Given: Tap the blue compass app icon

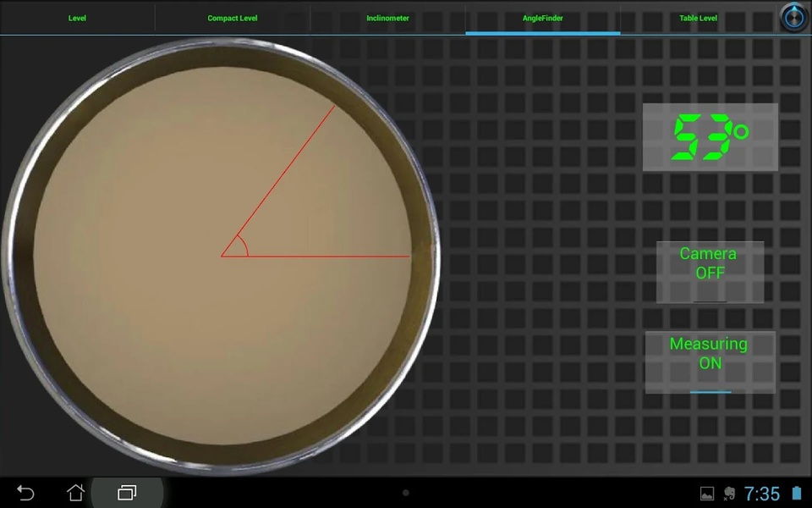Looking at the screenshot, I should pyautogui.click(x=794, y=18).
